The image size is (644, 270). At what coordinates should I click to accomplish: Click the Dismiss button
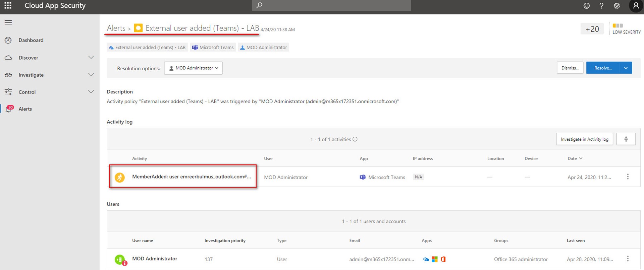tap(570, 68)
